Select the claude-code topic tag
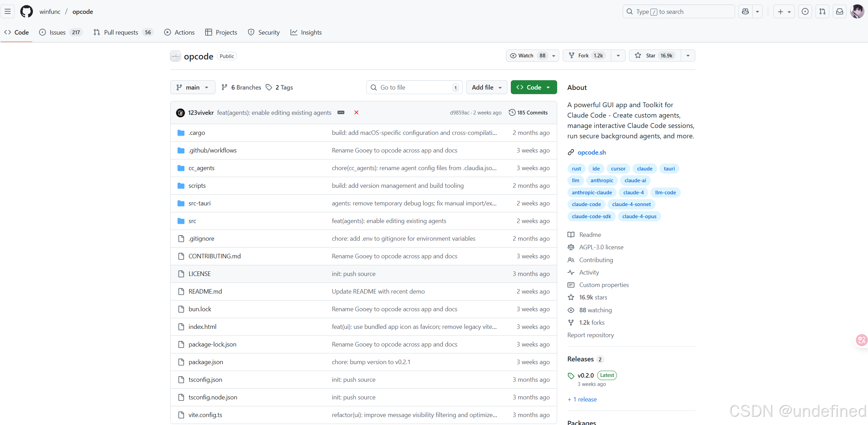 tap(586, 204)
